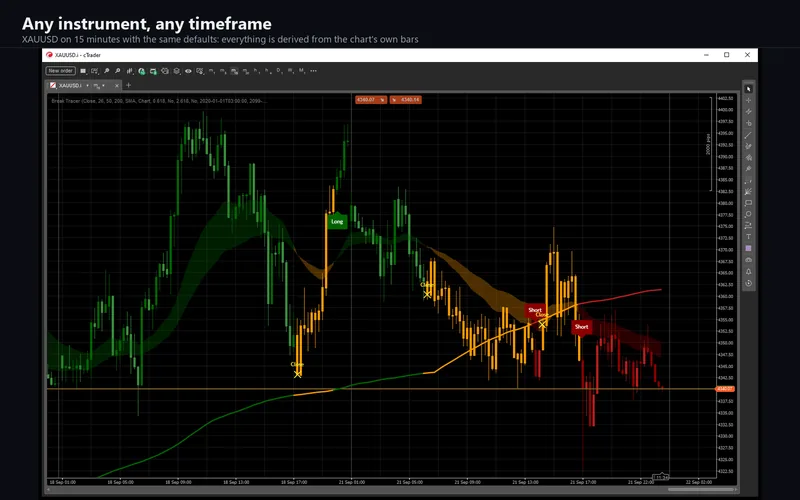This screenshot has height=500, width=800.
Task: Click the New order button
Action: 61,71
